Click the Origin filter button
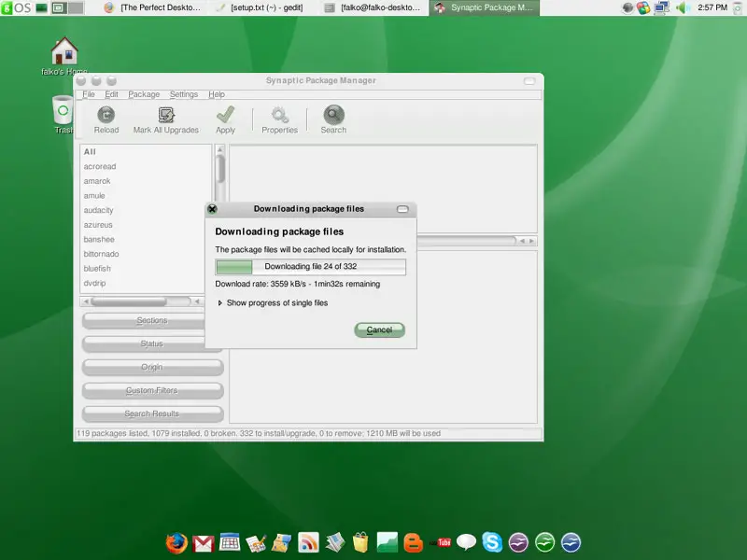Image resolution: width=747 pixels, height=560 pixels. tap(152, 367)
